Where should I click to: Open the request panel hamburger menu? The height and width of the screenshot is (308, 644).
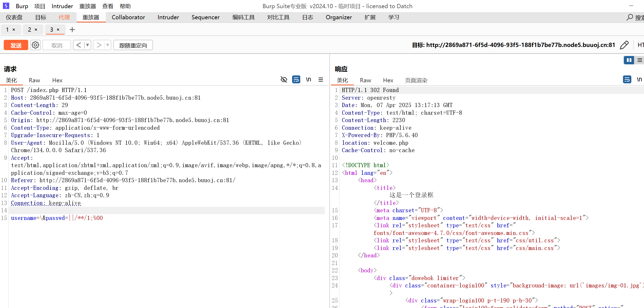(321, 80)
